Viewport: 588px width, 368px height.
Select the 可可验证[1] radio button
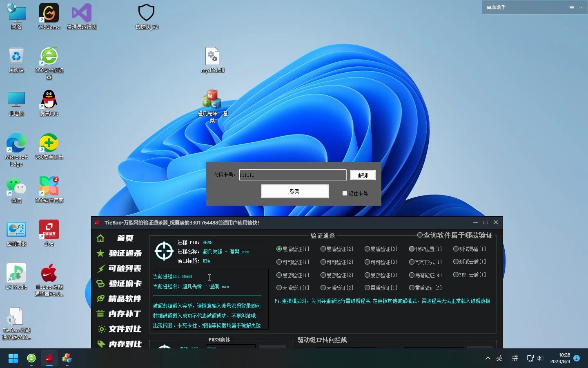click(279, 262)
